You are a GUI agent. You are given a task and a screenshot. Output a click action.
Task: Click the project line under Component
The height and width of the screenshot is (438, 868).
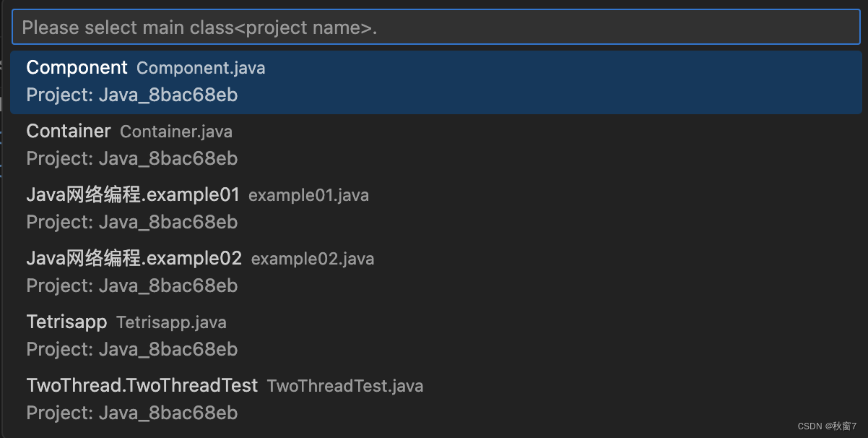(x=132, y=95)
